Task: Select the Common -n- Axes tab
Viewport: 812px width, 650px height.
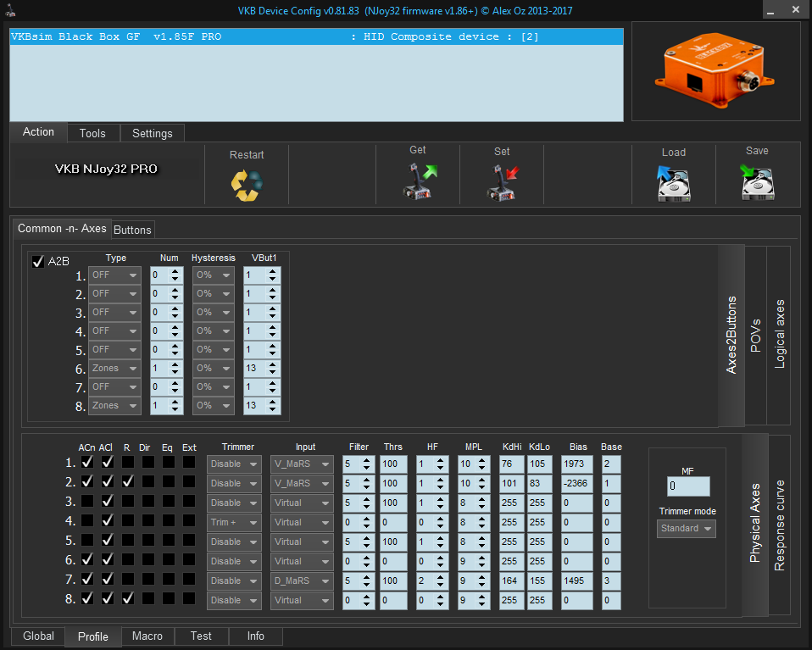Action: [62, 229]
